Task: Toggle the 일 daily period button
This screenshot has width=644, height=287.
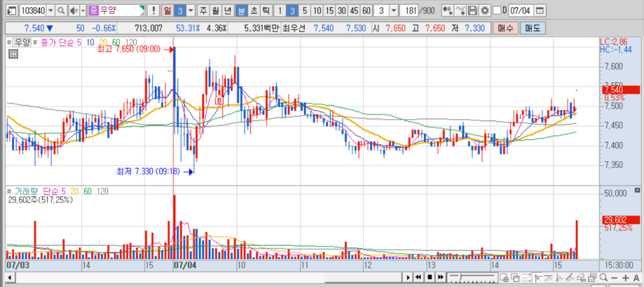Action: (167, 10)
